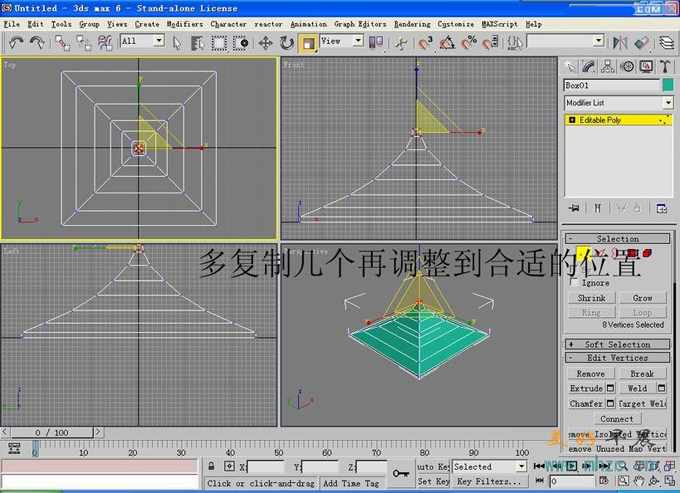Select the Rotate tool in the toolbar
Viewport: 680px width, 493px height.
286,42
